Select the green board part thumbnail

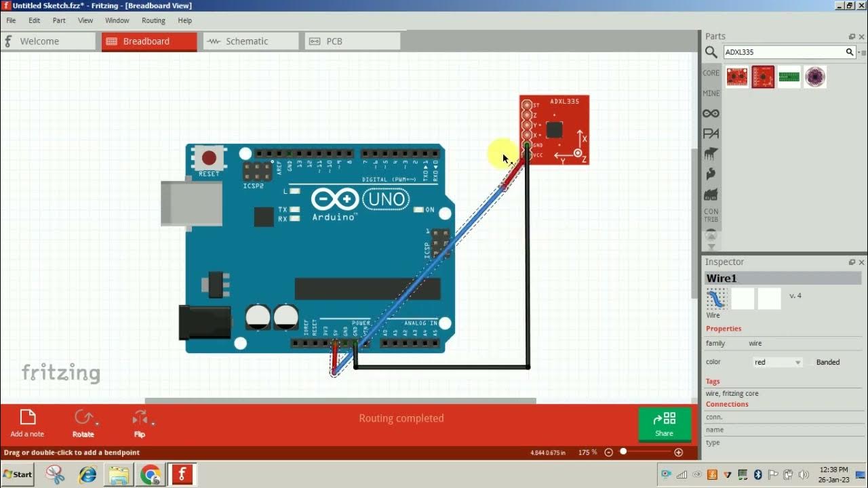(x=789, y=77)
